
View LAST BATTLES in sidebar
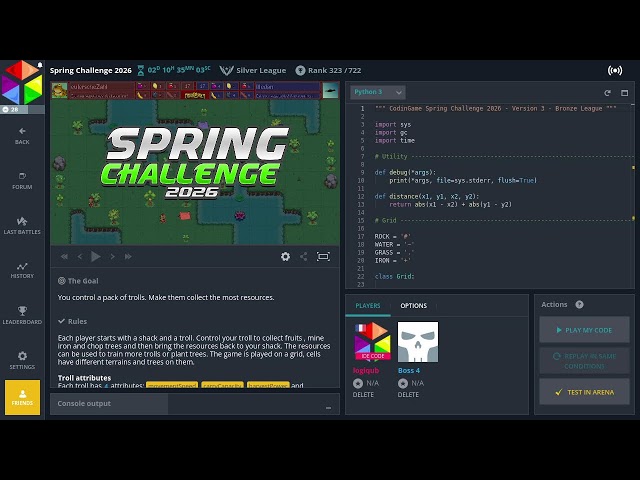coord(22,226)
